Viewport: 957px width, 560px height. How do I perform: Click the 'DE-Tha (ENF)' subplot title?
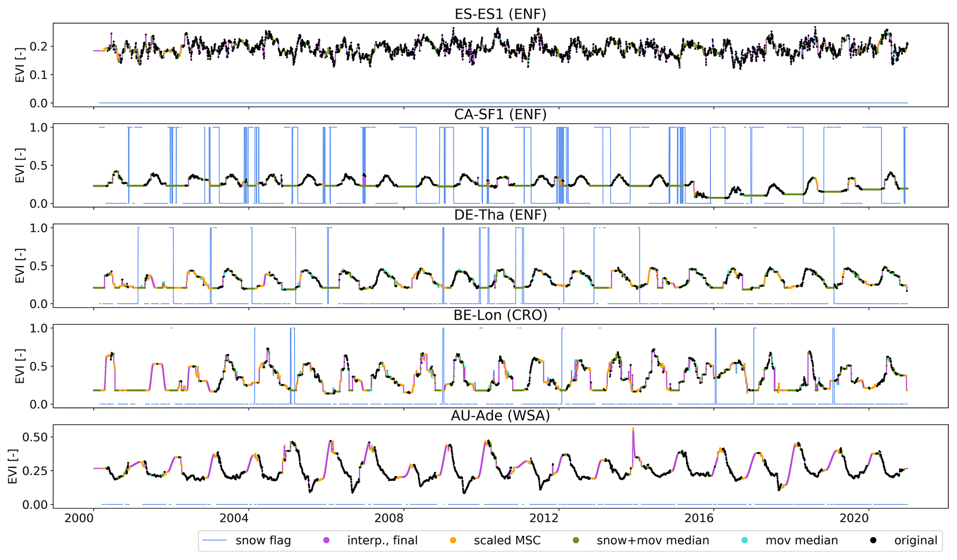click(500, 215)
